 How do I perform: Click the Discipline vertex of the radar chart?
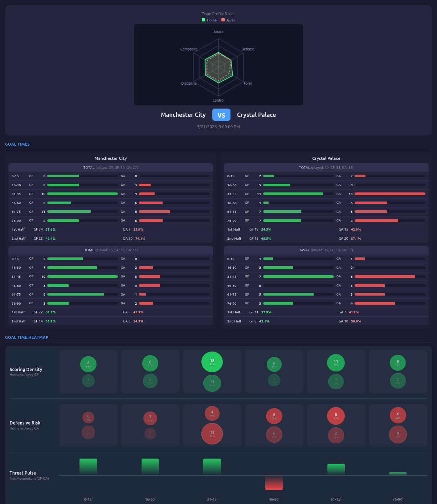(189, 83)
